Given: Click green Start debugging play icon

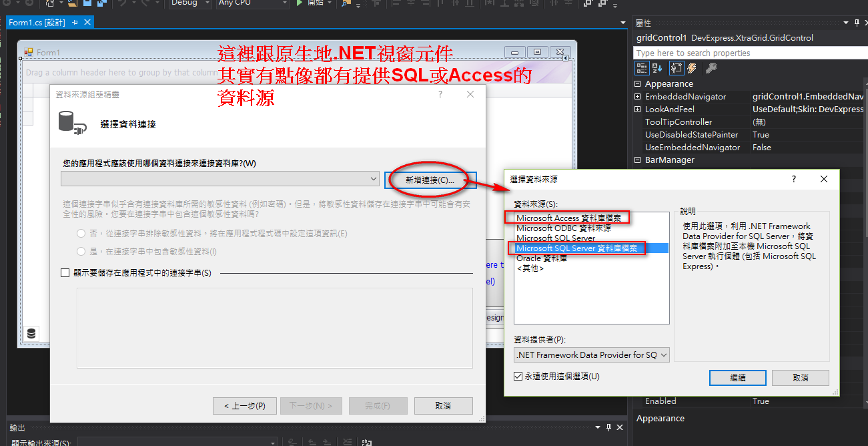Looking at the screenshot, I should pyautogui.click(x=300, y=3).
